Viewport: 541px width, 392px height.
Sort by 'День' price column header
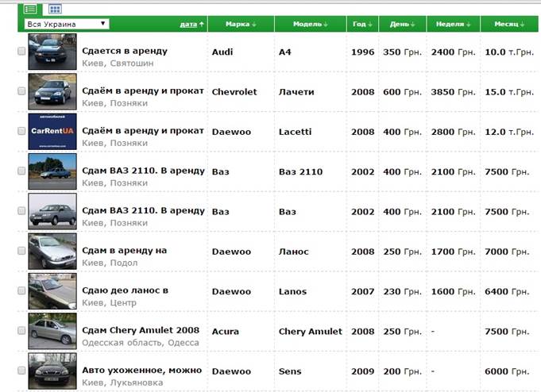pyautogui.click(x=402, y=25)
